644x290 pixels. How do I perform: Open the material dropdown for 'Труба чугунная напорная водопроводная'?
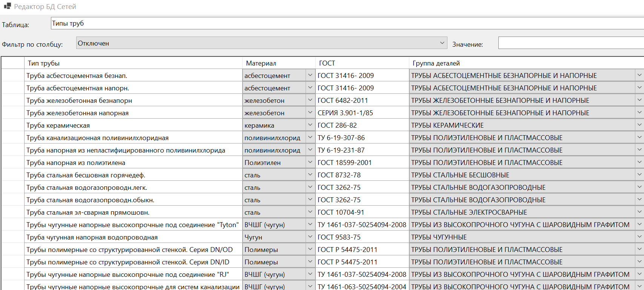[310, 237]
